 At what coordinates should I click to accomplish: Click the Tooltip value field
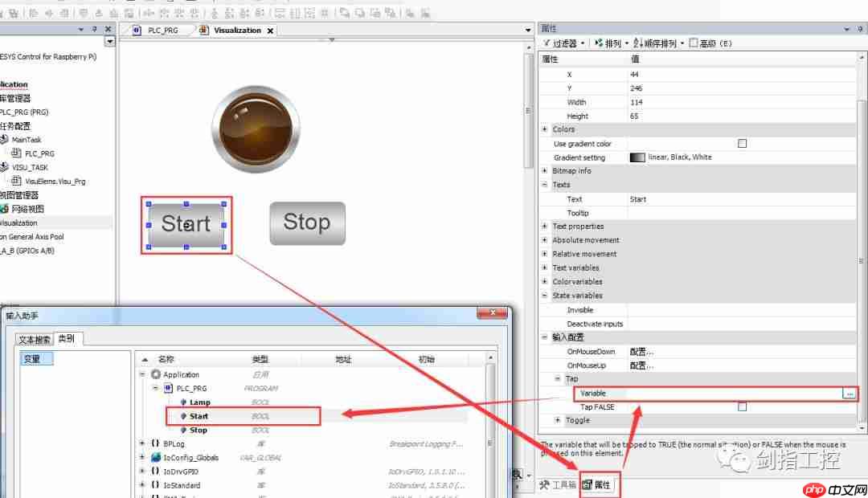point(742,213)
